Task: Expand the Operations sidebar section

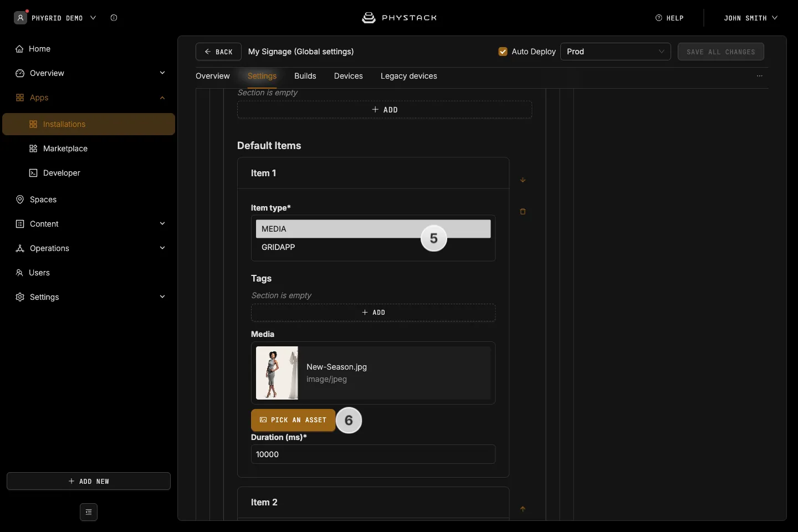Action: 162,248
